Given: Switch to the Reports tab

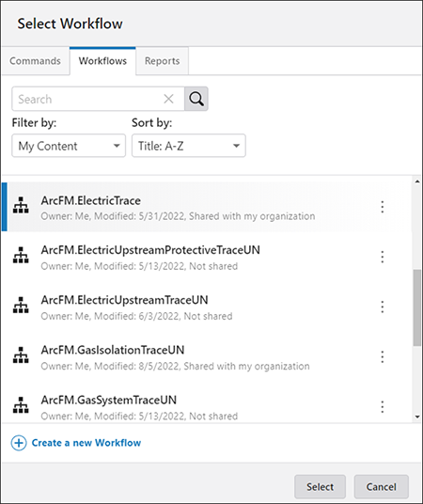Looking at the screenshot, I should point(162,61).
